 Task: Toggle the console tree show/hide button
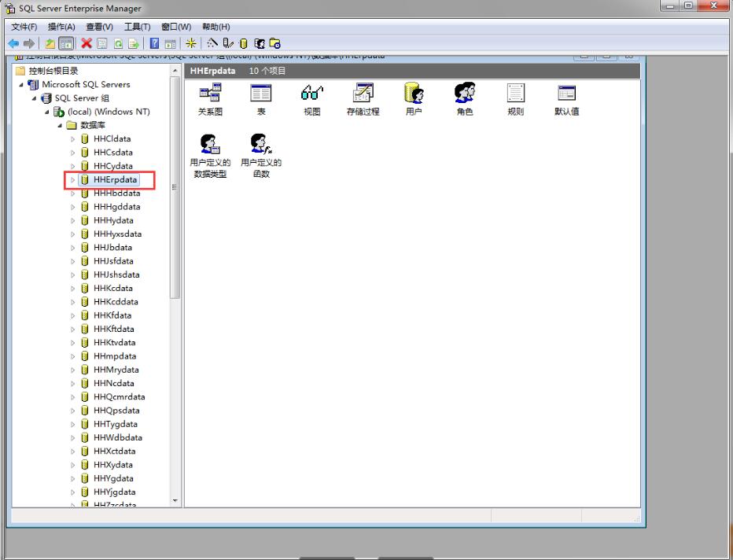point(66,44)
